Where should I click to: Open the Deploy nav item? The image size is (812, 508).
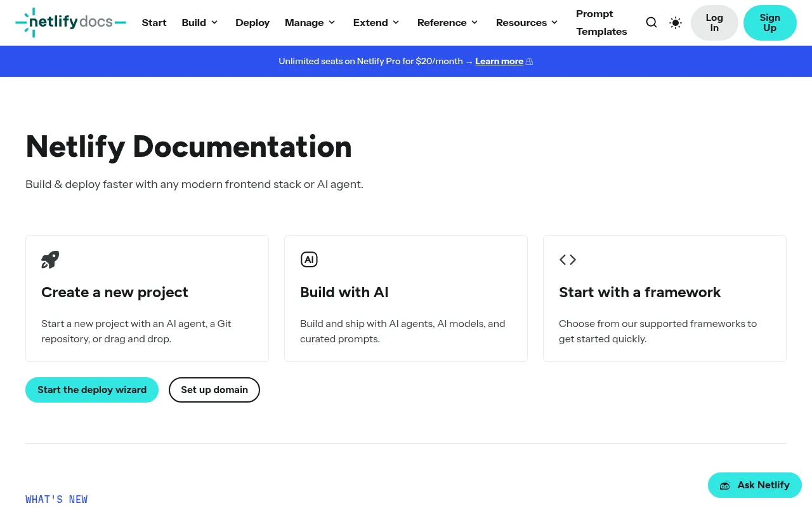(x=252, y=23)
